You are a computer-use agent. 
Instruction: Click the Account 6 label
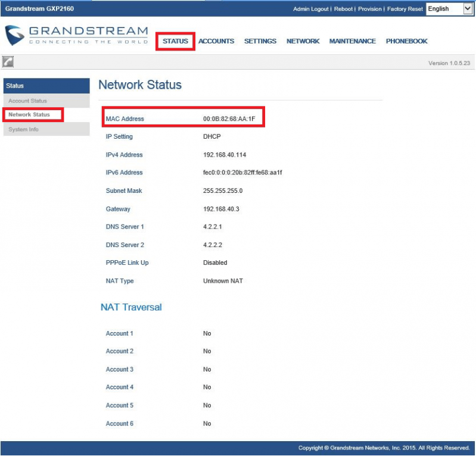click(119, 423)
